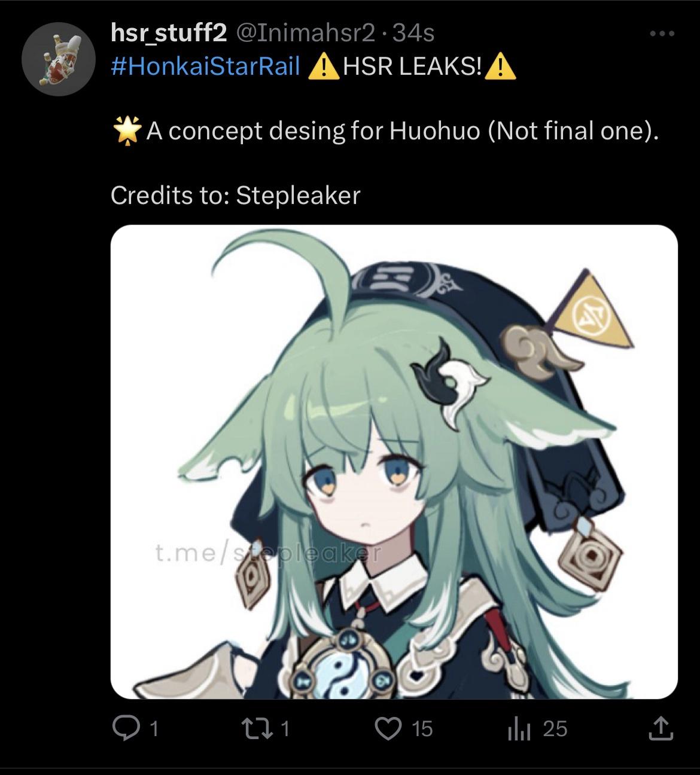Screen dimensions: 700x775
Task: Enlarge the Huohuo concept art image
Action: (394, 462)
